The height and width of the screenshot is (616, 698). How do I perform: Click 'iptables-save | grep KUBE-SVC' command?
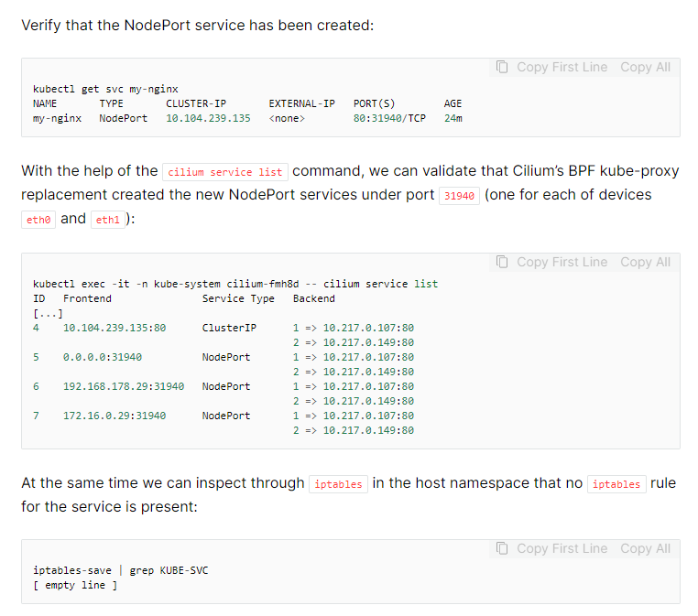tap(121, 570)
